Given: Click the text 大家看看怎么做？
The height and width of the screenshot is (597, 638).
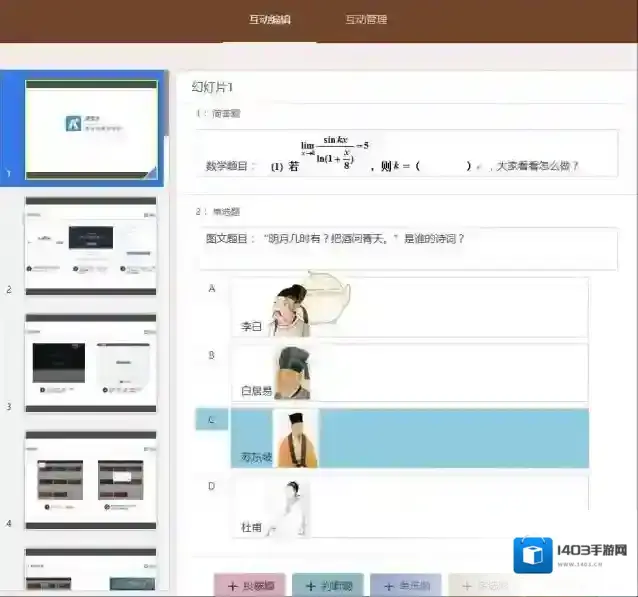Looking at the screenshot, I should point(537,166).
